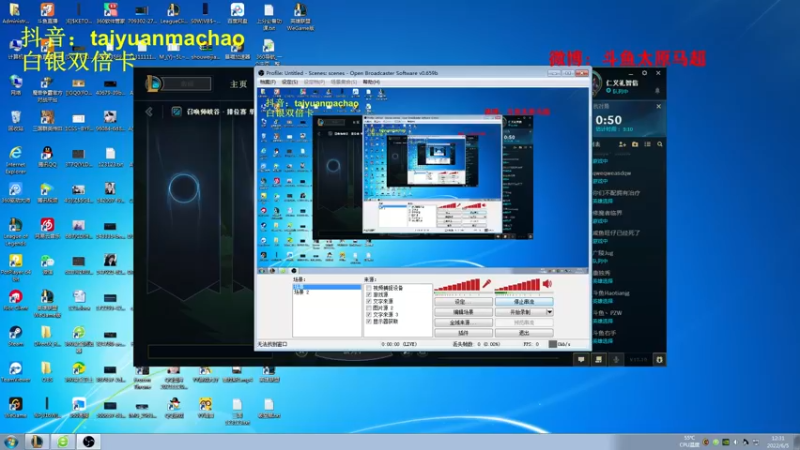Screen dimensions: 800x450
Task: Click the Windows Start button
Action: pyautogui.click(x=11, y=441)
